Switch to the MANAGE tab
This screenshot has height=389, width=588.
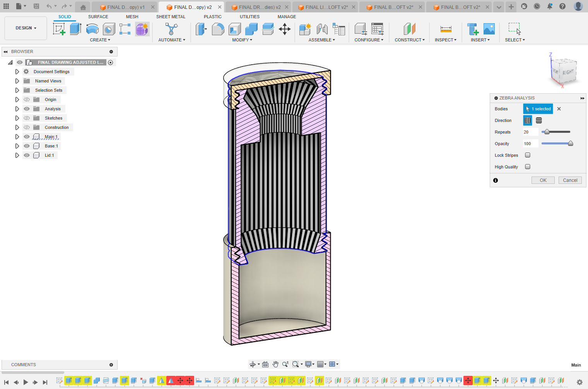[287, 17]
